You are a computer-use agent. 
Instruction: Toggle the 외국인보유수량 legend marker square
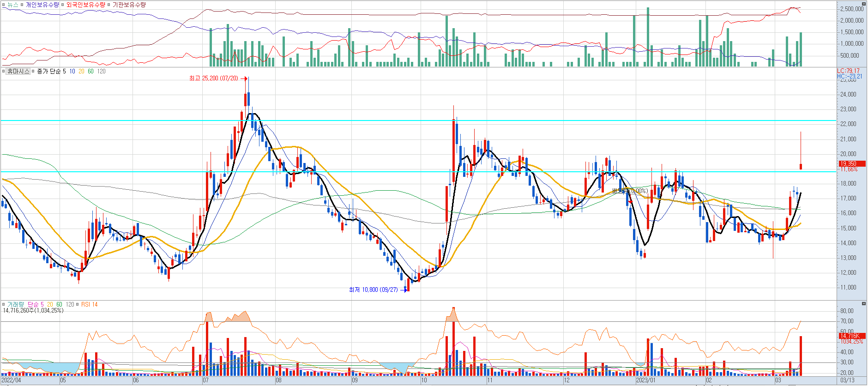point(63,5)
